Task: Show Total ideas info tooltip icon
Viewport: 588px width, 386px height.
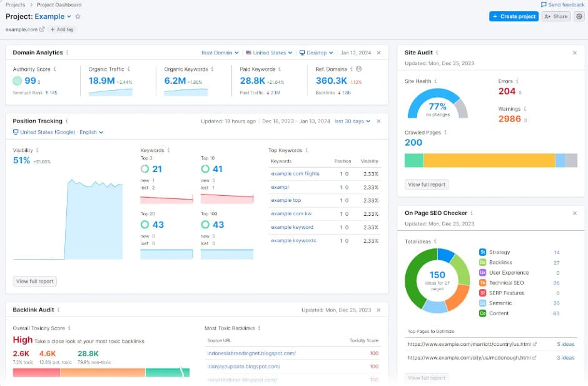Action: click(x=435, y=241)
